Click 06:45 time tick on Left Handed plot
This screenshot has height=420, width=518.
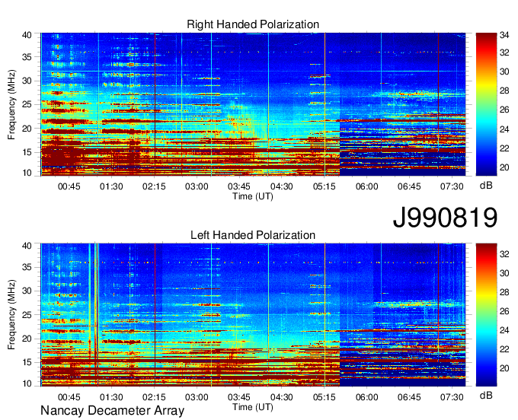(409, 397)
